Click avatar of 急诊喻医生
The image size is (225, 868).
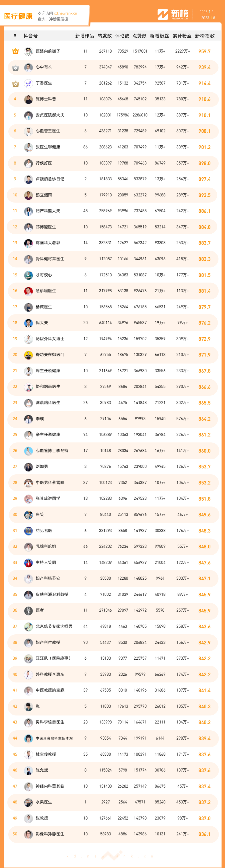(29, 291)
